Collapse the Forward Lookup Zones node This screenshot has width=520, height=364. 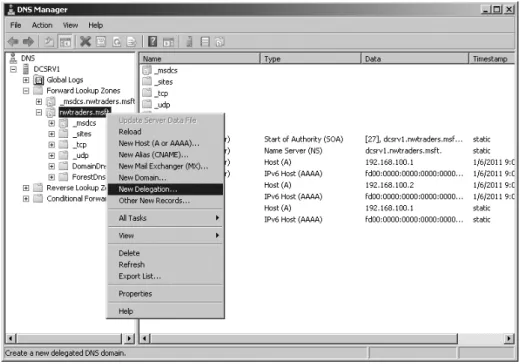pyautogui.click(x=26, y=91)
